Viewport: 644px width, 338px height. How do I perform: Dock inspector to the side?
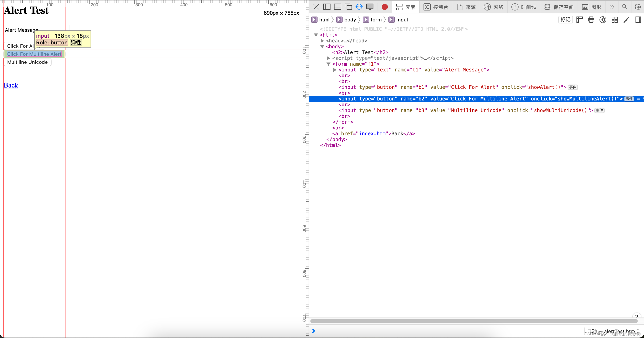(327, 7)
